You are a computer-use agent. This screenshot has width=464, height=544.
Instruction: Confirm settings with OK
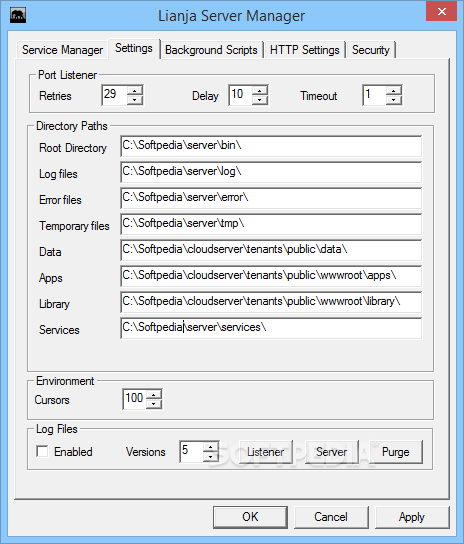[250, 517]
